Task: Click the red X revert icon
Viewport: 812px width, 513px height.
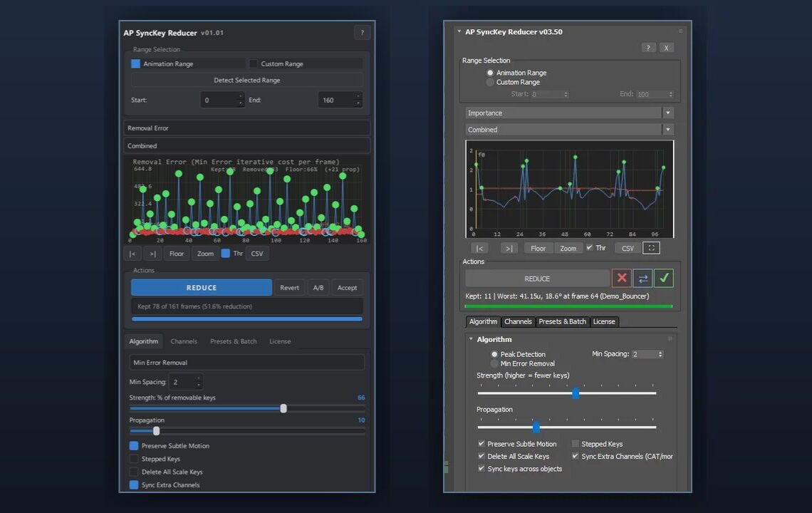Action: (621, 279)
